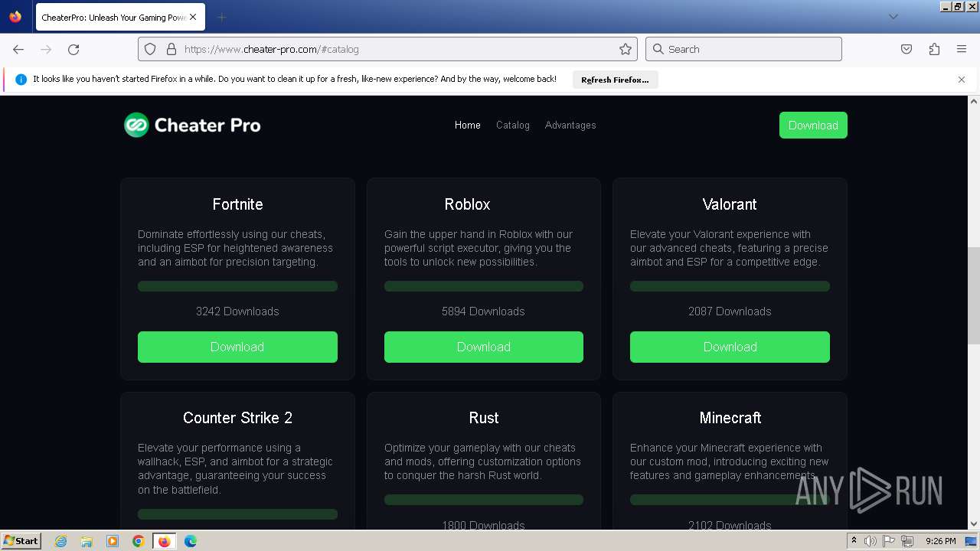Switch to Firefox in the taskbar
The width and height of the screenshot is (980, 551).
click(164, 541)
